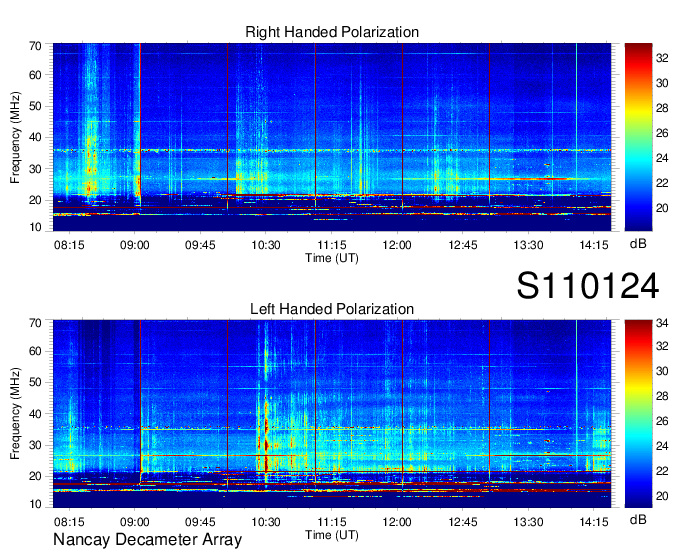Click the '09:00' tick on Right Handed time axis
This screenshot has height=552, width=680.
click(134, 245)
